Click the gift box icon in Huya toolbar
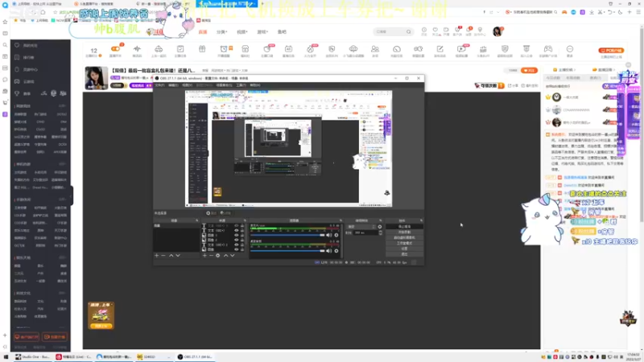Screen dimensions: 644x362 [x=202, y=49]
